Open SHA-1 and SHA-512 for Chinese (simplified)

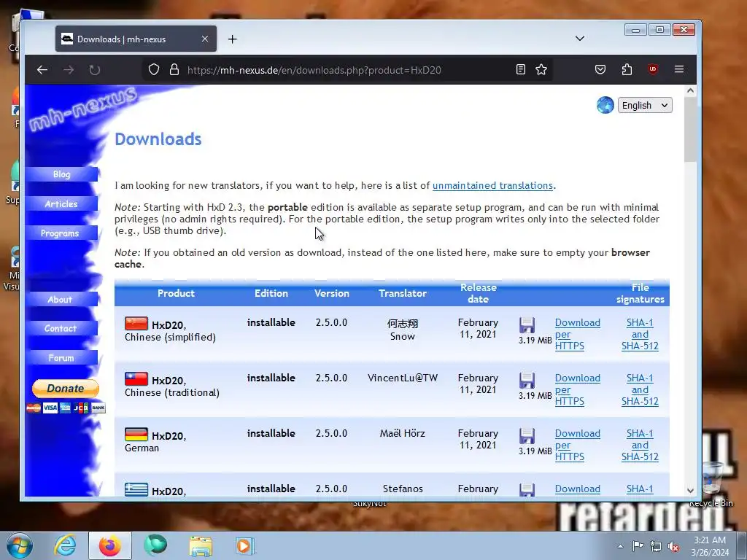[640, 334]
